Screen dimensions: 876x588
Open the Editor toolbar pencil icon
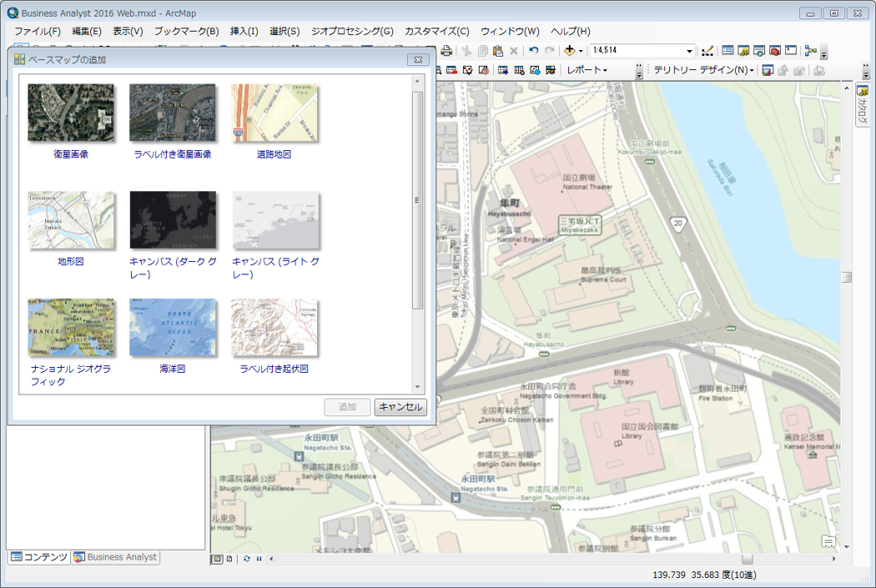point(707,51)
